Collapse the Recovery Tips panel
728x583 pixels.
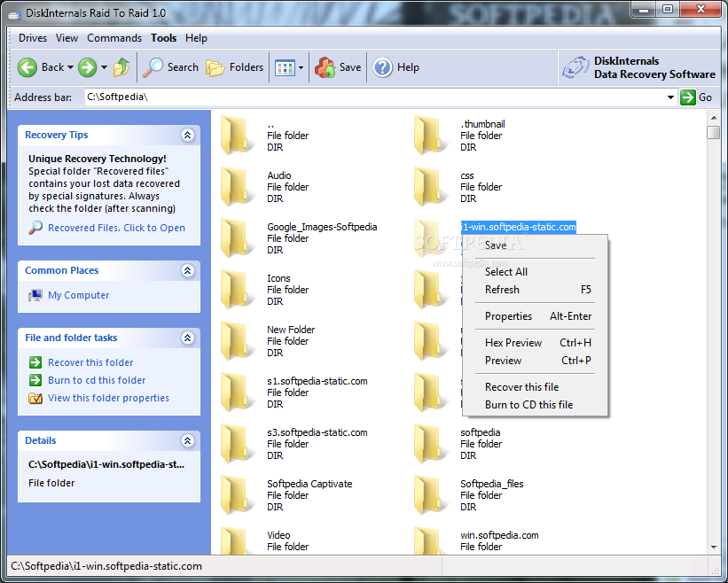(x=188, y=135)
